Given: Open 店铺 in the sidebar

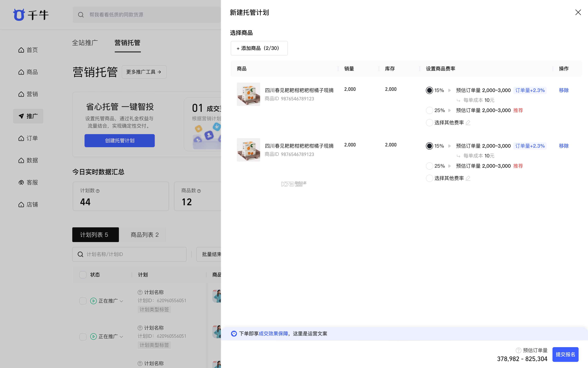Looking at the screenshot, I should tap(28, 204).
